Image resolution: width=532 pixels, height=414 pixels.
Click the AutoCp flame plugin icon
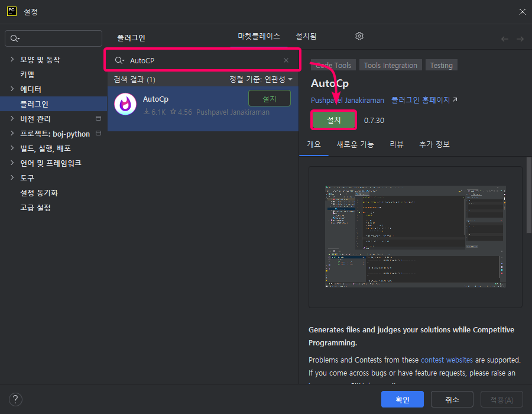125,104
